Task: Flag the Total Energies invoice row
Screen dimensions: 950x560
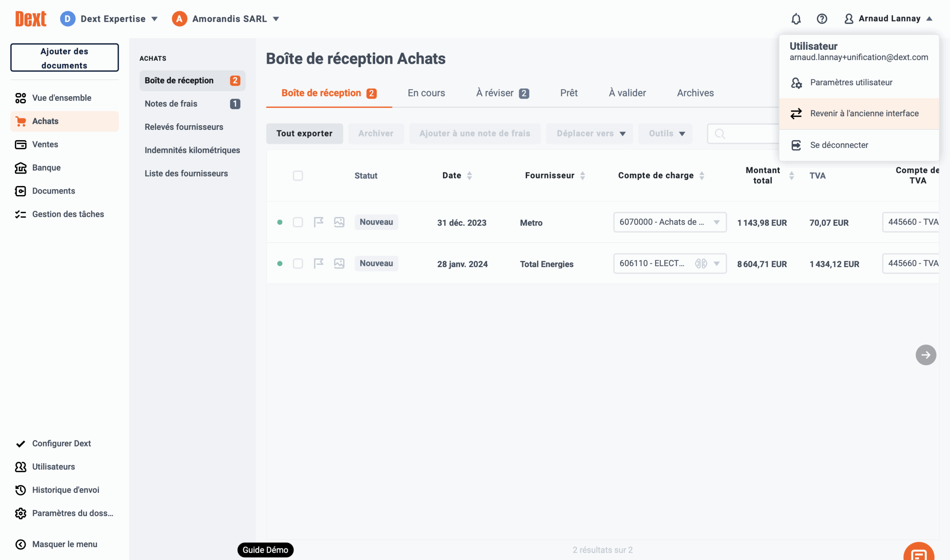Action: click(319, 263)
